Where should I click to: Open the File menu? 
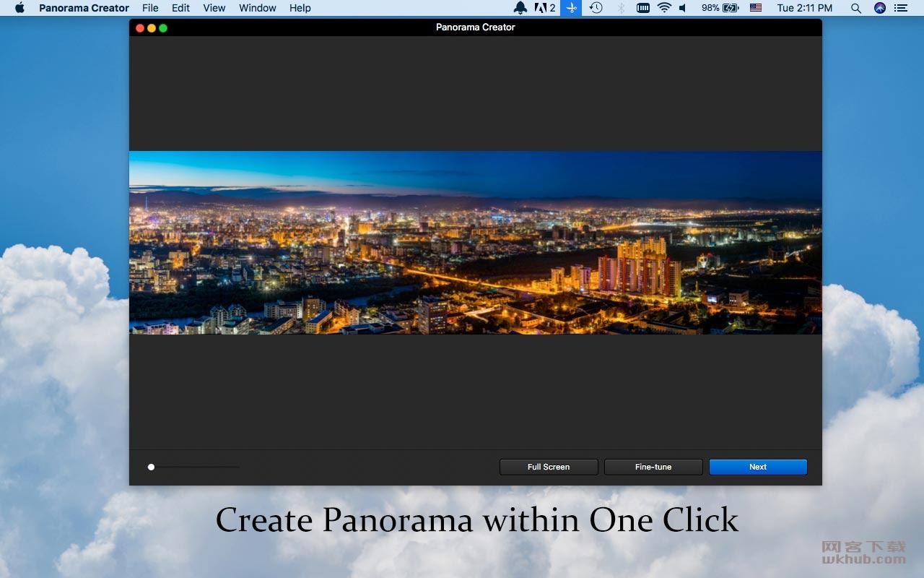tap(150, 8)
